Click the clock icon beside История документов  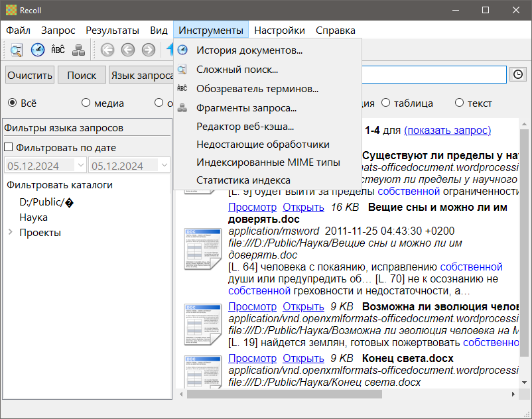[x=182, y=50]
